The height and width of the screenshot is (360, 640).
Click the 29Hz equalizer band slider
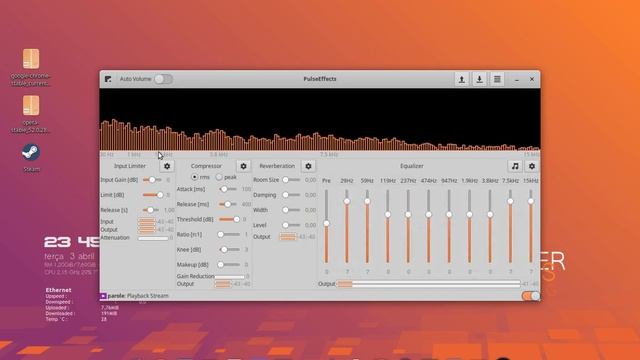[x=347, y=227]
